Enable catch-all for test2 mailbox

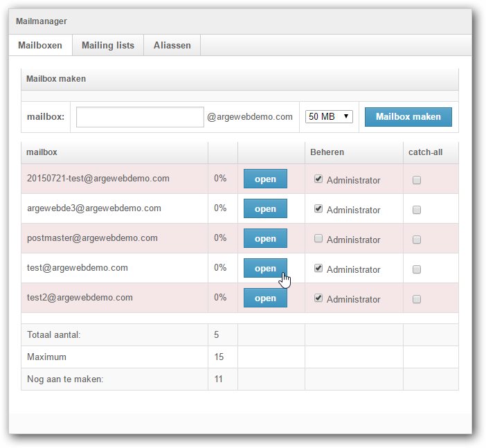417,299
